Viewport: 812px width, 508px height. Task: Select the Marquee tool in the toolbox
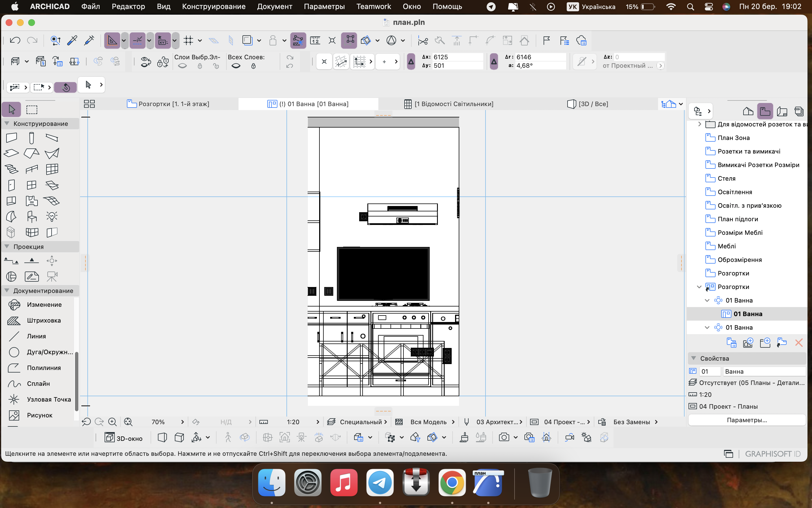click(x=32, y=109)
